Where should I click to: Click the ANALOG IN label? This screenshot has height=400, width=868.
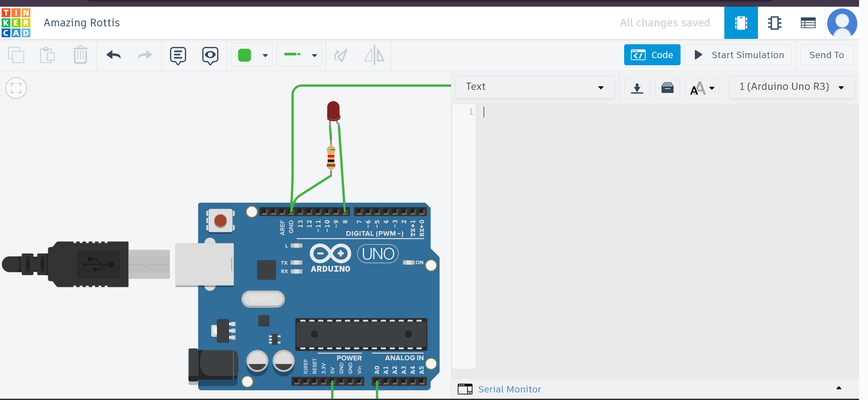point(404,358)
